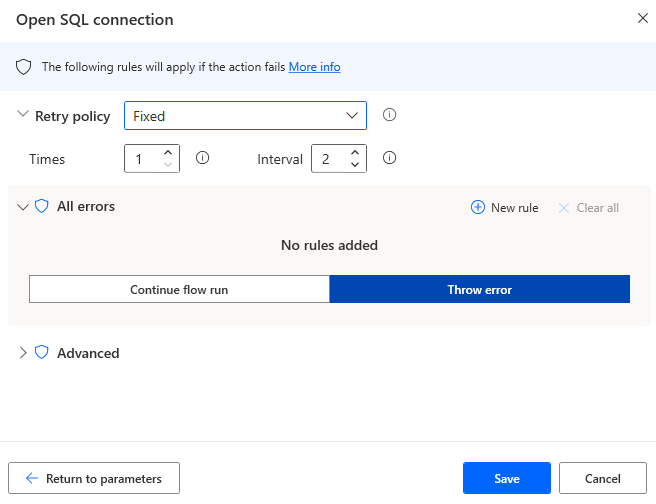Select Throw error option
The image size is (656, 504).
[x=479, y=289]
